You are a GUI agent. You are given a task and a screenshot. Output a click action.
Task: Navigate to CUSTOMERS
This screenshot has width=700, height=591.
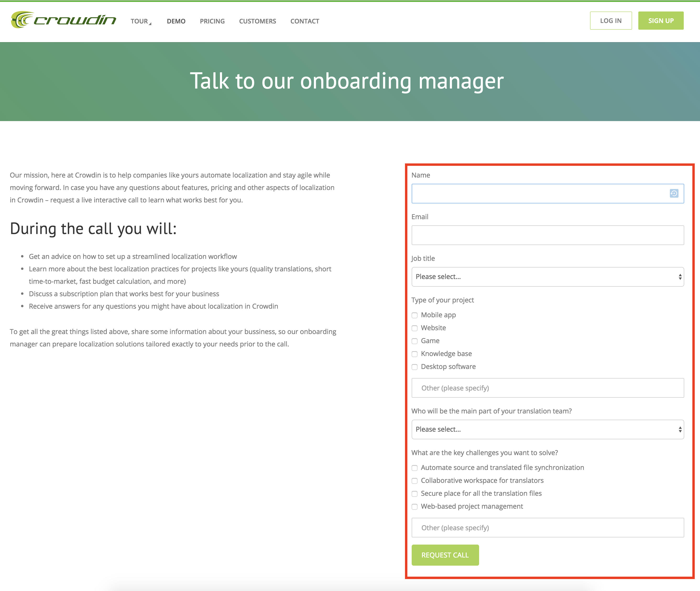(257, 21)
